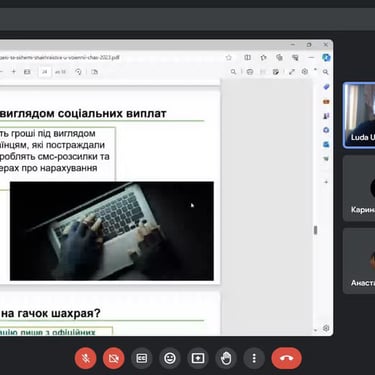Click the PDF vertical scrollbar thumb
Image resolution: width=375 pixels, height=375 pixels.
315,230
